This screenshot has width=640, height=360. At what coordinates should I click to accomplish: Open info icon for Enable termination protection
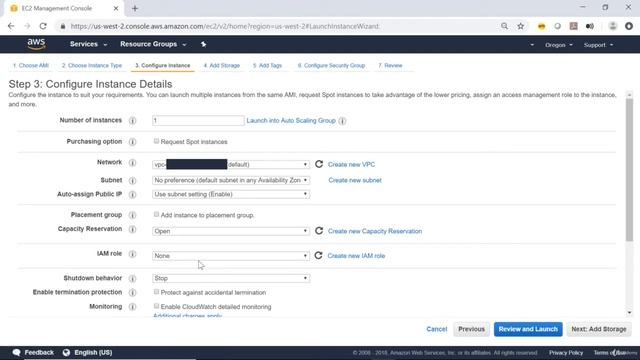point(132,293)
